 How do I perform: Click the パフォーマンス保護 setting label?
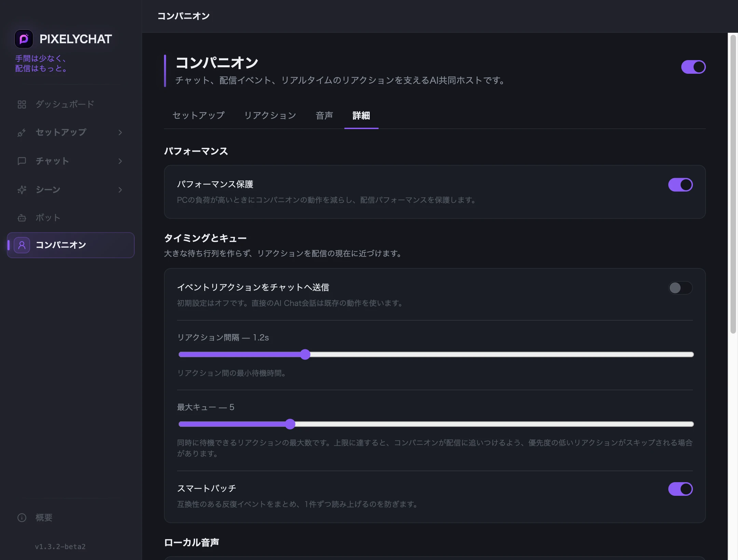click(215, 184)
